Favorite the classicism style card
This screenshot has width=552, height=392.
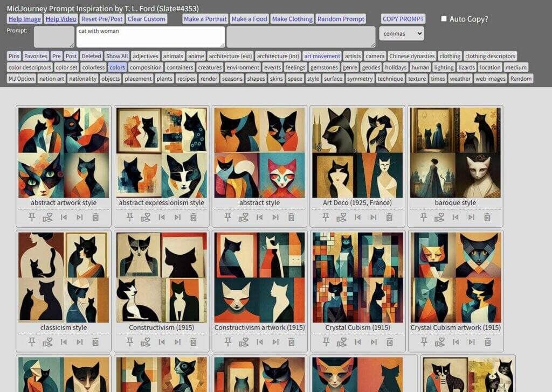tap(47, 342)
